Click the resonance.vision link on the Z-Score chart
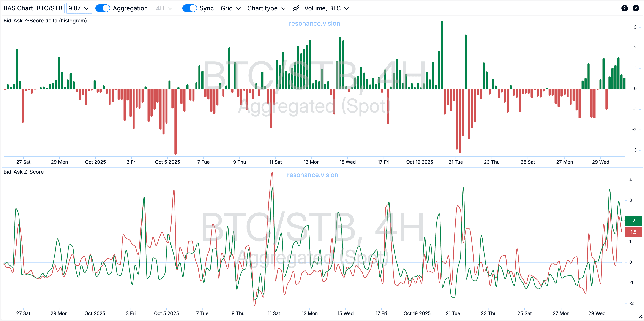Screen dimensions: 644x321 tap(312, 175)
